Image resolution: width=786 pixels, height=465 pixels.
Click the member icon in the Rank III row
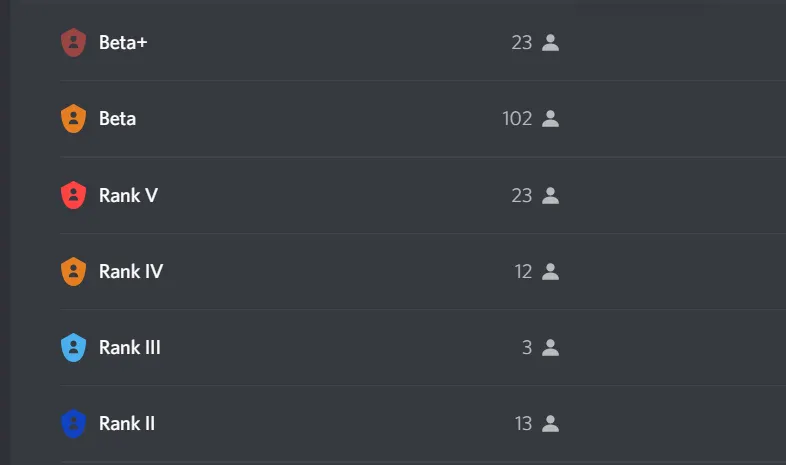(550, 348)
